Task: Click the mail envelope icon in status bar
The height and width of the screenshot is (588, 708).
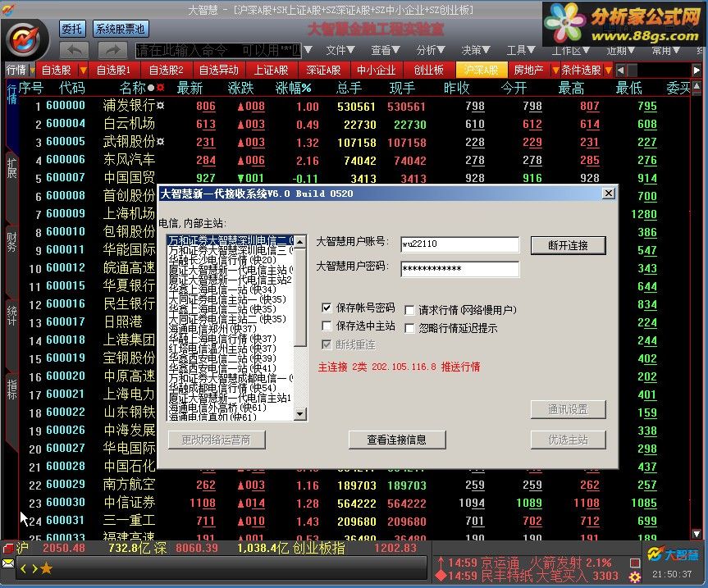Action: pyautogui.click(x=8, y=563)
